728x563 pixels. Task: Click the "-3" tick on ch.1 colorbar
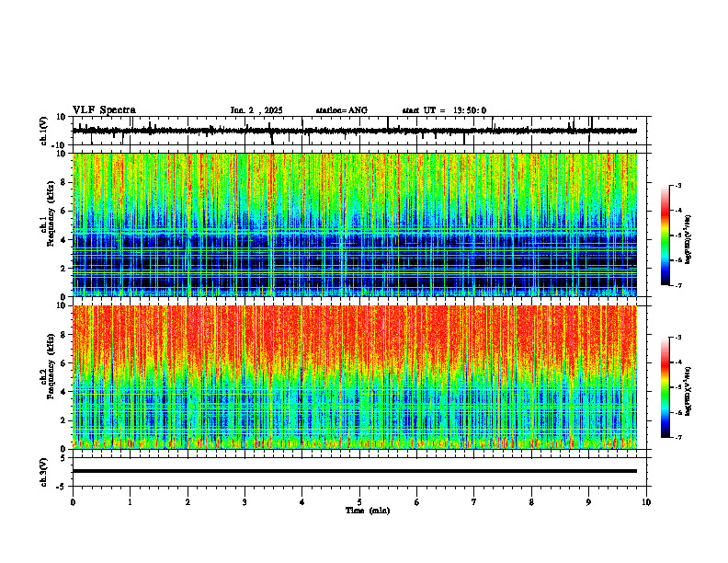point(678,185)
